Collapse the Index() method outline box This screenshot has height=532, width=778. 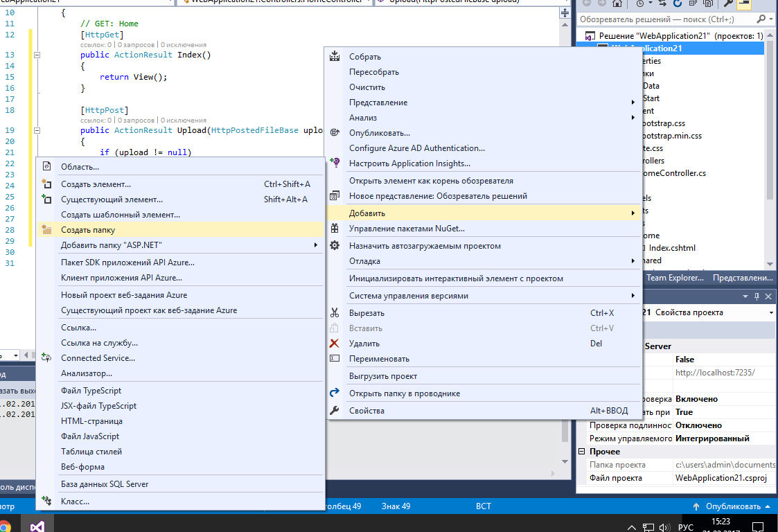(x=37, y=55)
